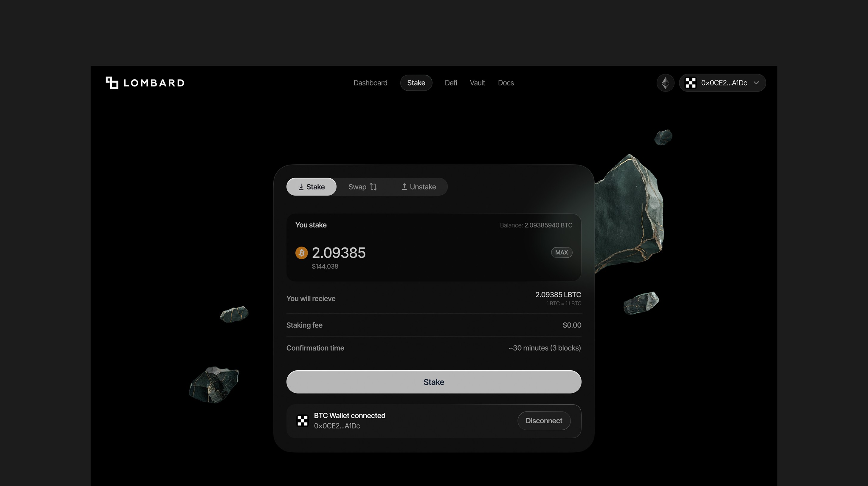Click the stake download arrow icon
Viewport: 868px width, 486px height.
click(301, 187)
